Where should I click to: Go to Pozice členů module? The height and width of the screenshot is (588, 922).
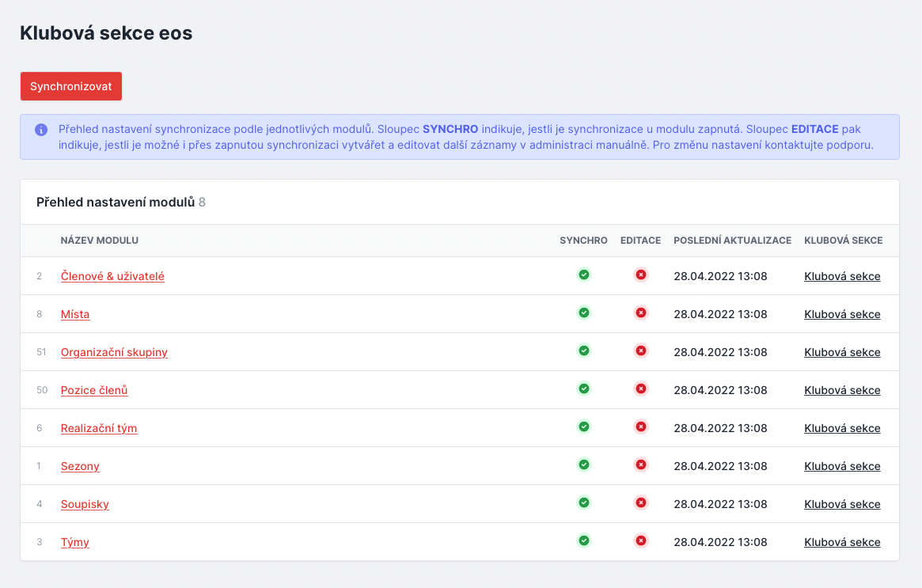tap(94, 390)
